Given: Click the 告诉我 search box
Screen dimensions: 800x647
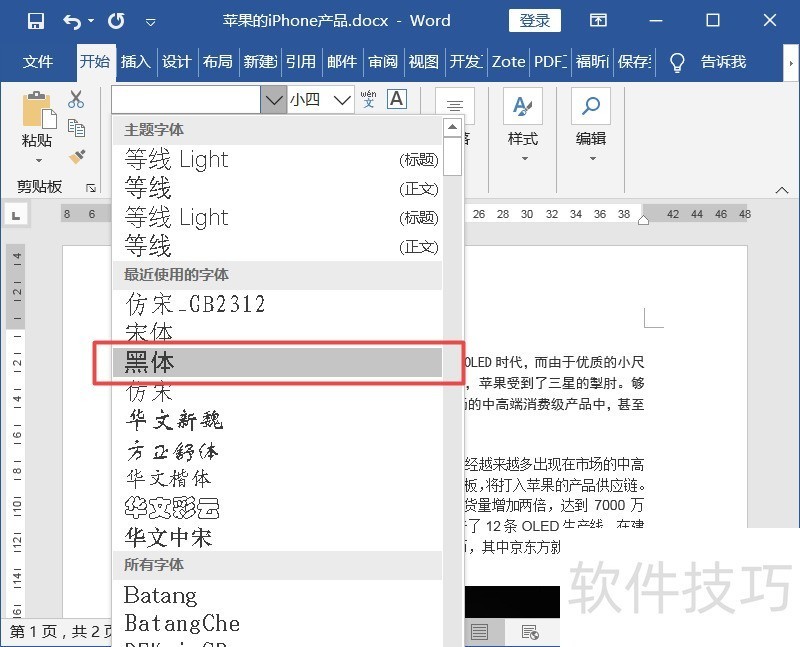Looking at the screenshot, I should 723,62.
